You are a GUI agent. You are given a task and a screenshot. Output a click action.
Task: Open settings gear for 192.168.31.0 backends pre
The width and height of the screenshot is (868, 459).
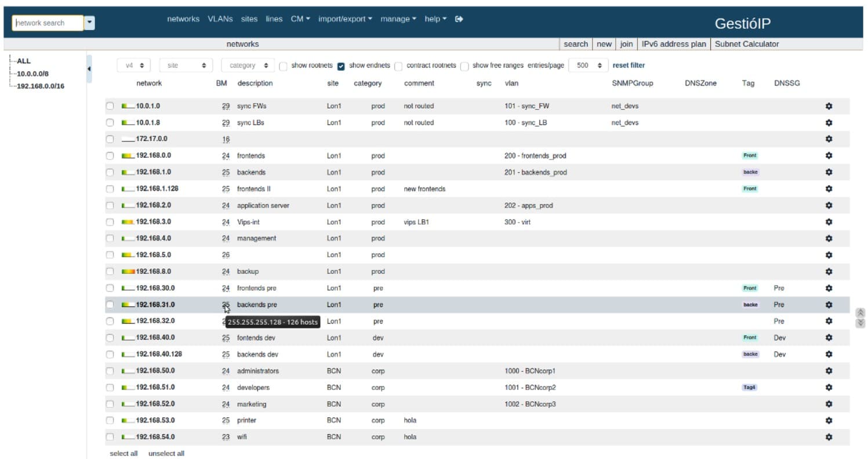coord(829,304)
